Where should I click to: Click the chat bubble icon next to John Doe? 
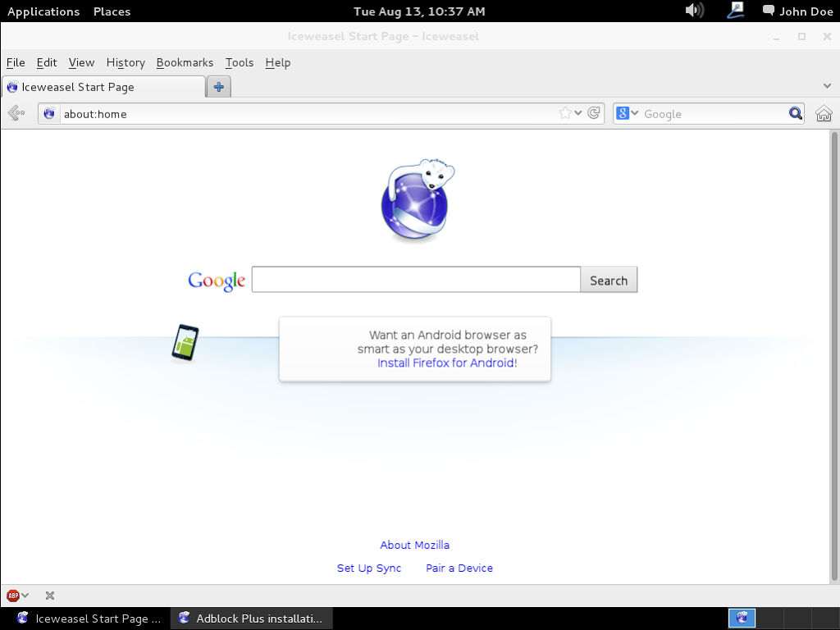click(x=768, y=10)
